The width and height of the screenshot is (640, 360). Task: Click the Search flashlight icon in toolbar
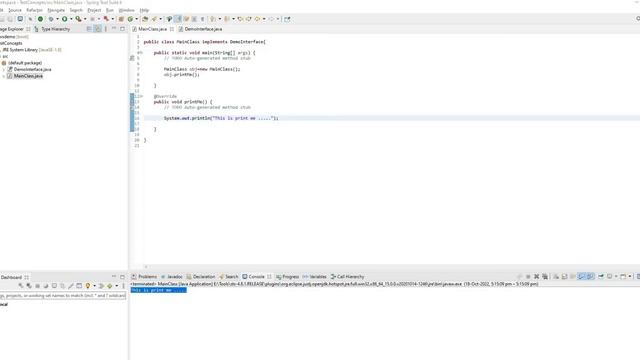tap(154, 19)
